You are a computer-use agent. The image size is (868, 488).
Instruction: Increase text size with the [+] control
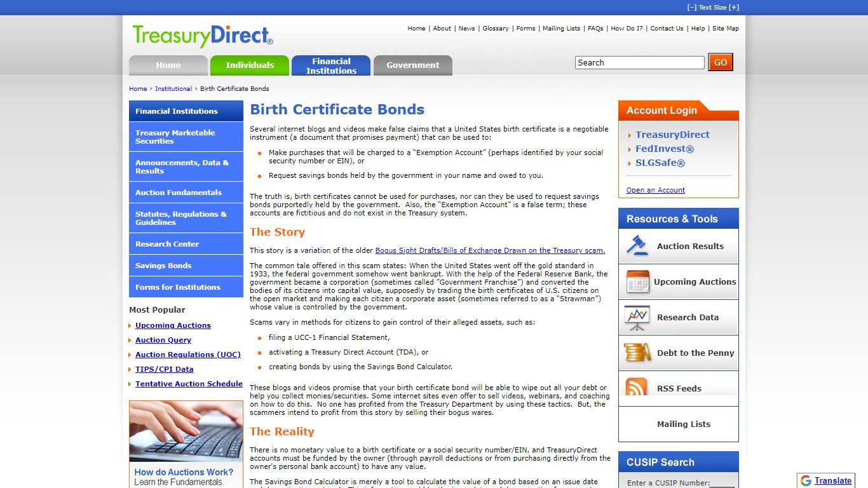coord(734,8)
